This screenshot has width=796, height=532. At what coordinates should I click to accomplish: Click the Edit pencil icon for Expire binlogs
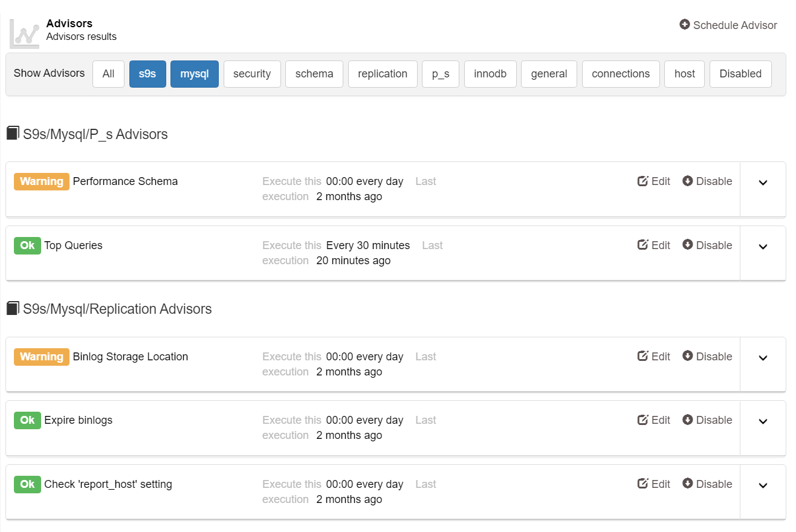pos(643,420)
